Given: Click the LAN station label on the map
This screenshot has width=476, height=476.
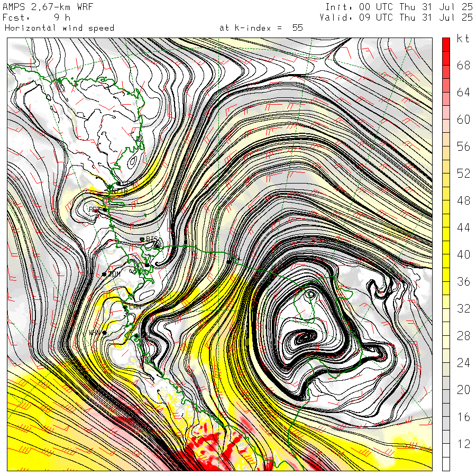Looking at the screenshot, I should coord(135,307).
